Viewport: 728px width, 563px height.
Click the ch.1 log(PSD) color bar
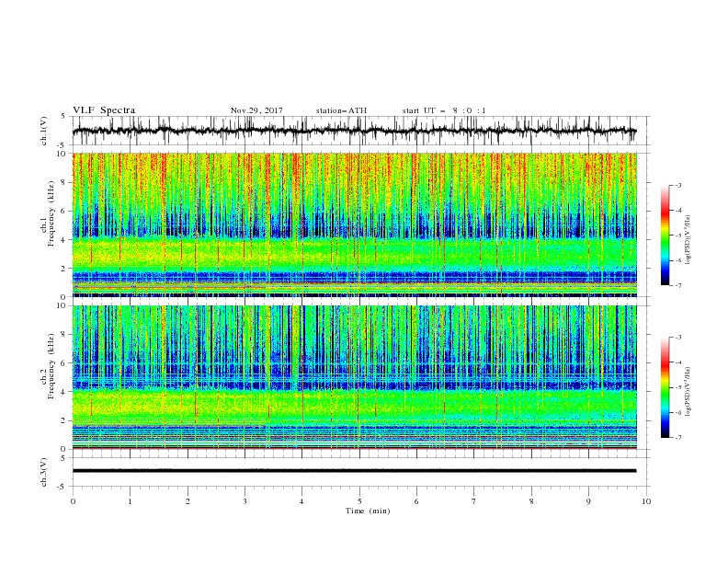pos(665,236)
